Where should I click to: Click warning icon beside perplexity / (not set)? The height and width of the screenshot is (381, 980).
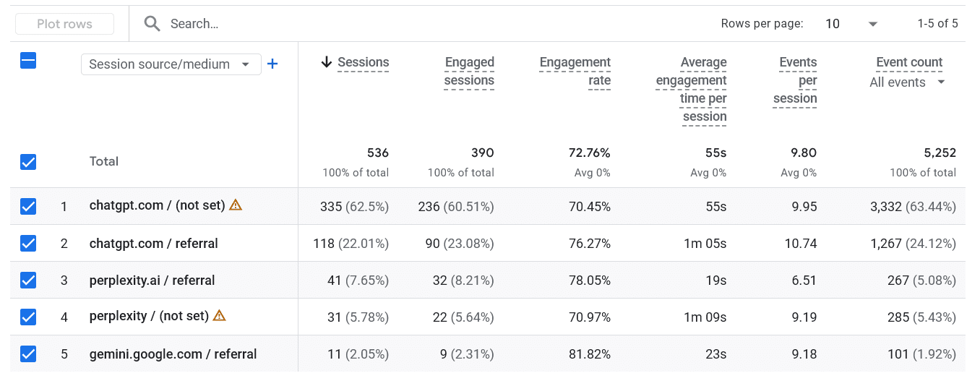[220, 315]
